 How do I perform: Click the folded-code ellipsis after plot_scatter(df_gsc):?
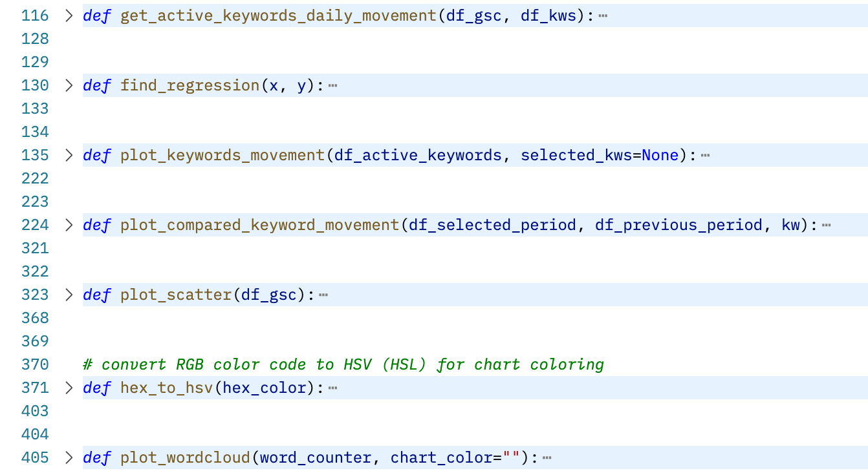(x=323, y=295)
